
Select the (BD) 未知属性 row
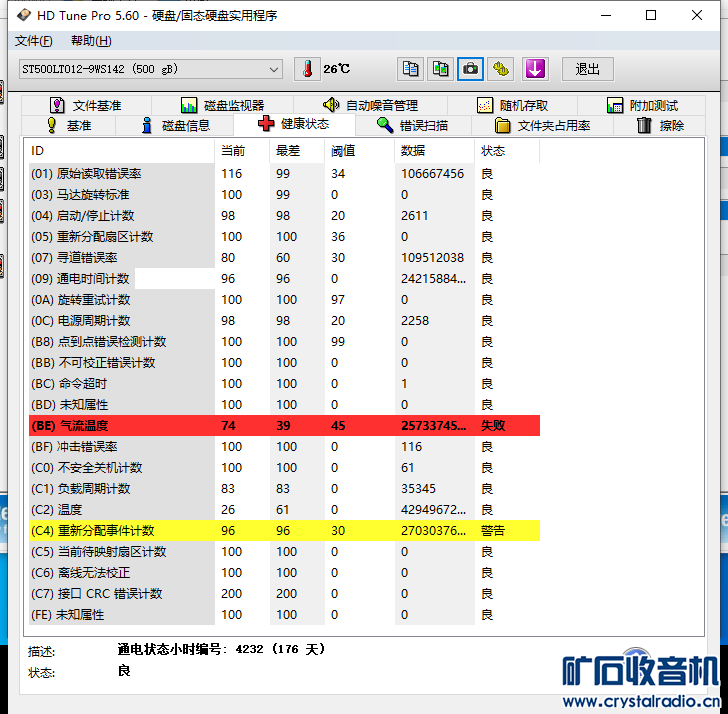pyautogui.click(x=284, y=405)
